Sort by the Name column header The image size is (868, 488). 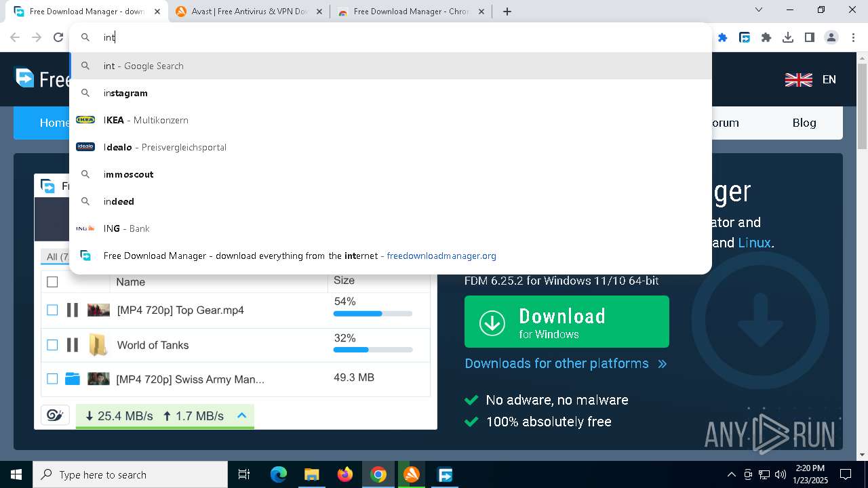[x=130, y=282]
